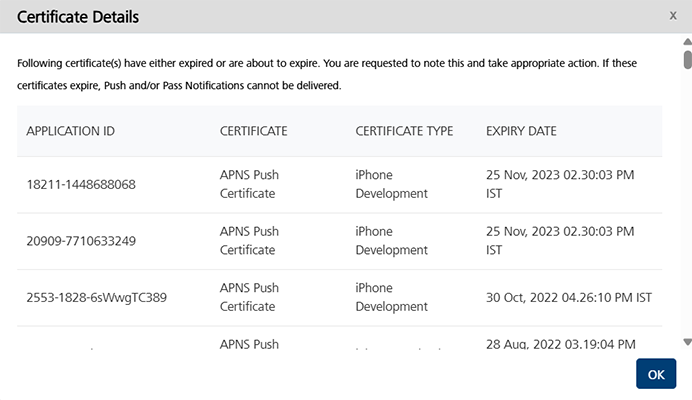Screen dimensions: 692x400
Task: Click the Certificate Details dialog title
Action: point(78,17)
